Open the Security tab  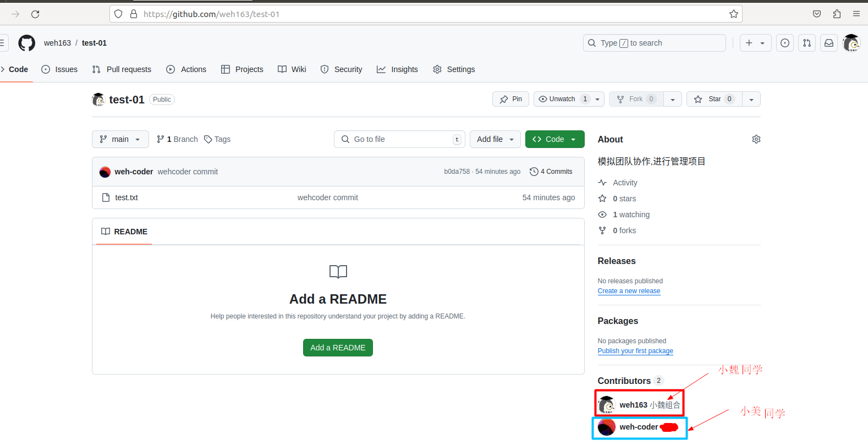(342, 69)
